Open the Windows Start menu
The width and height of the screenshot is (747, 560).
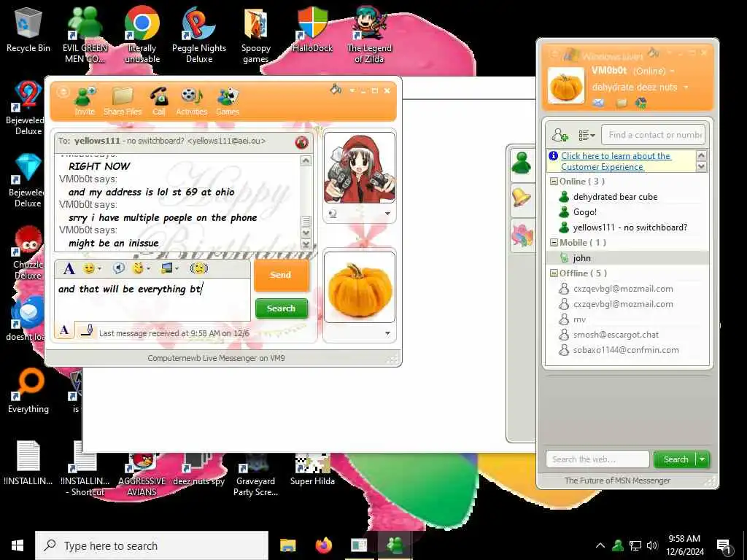tap(18, 545)
